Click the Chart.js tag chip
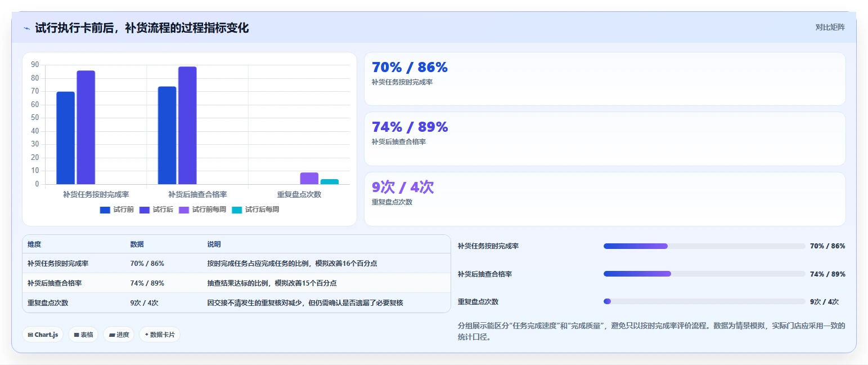Image resolution: width=868 pixels, height=365 pixels. (43, 335)
